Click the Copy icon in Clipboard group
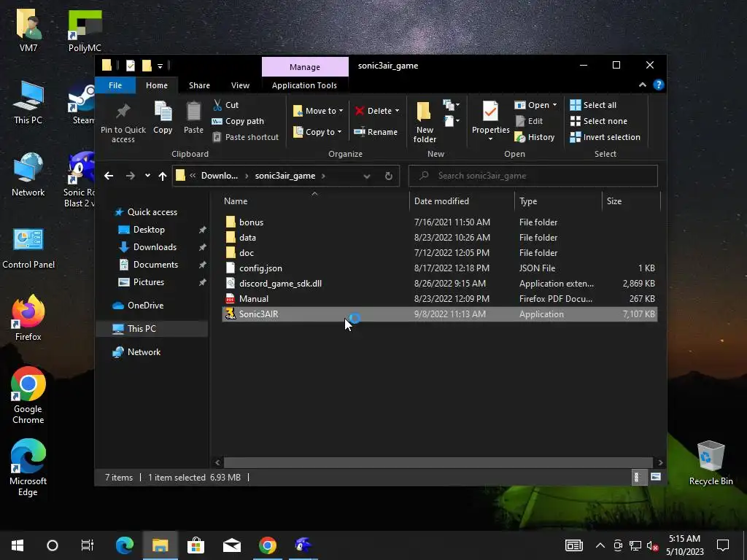This screenshot has height=560, width=747. click(163, 117)
